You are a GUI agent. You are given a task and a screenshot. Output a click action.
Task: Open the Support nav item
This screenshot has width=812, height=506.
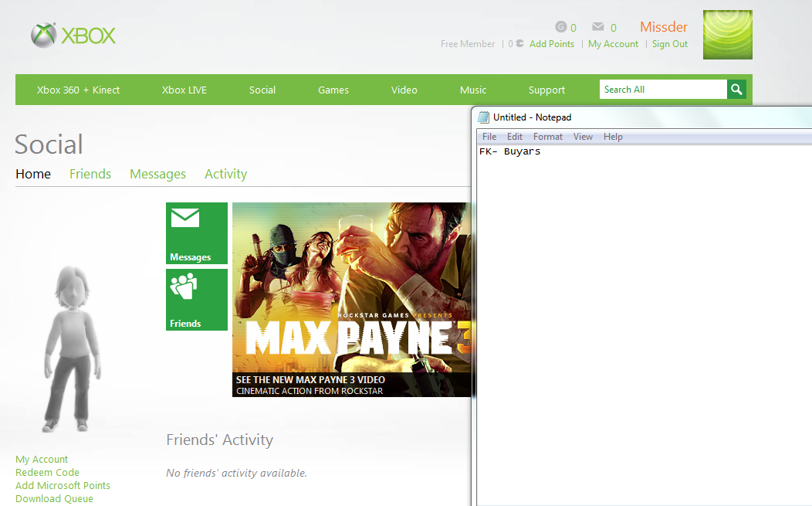[546, 90]
